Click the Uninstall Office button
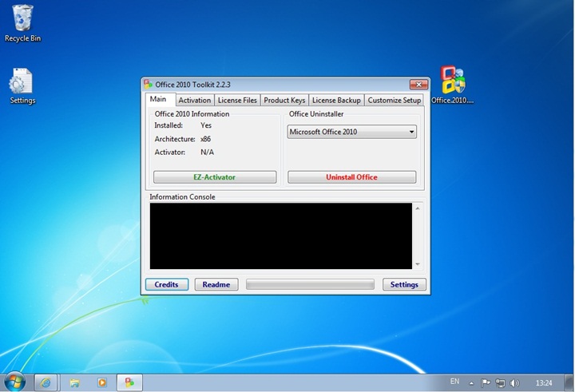This screenshot has width=575, height=392. [352, 177]
